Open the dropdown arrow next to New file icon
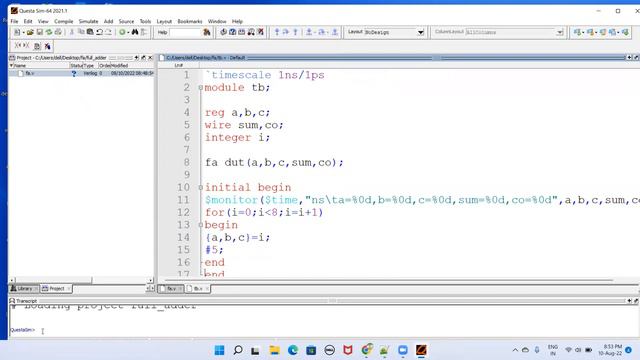 23,32
